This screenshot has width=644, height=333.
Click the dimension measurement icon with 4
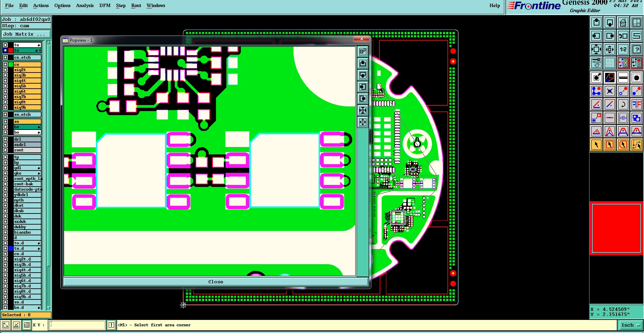coord(623,118)
